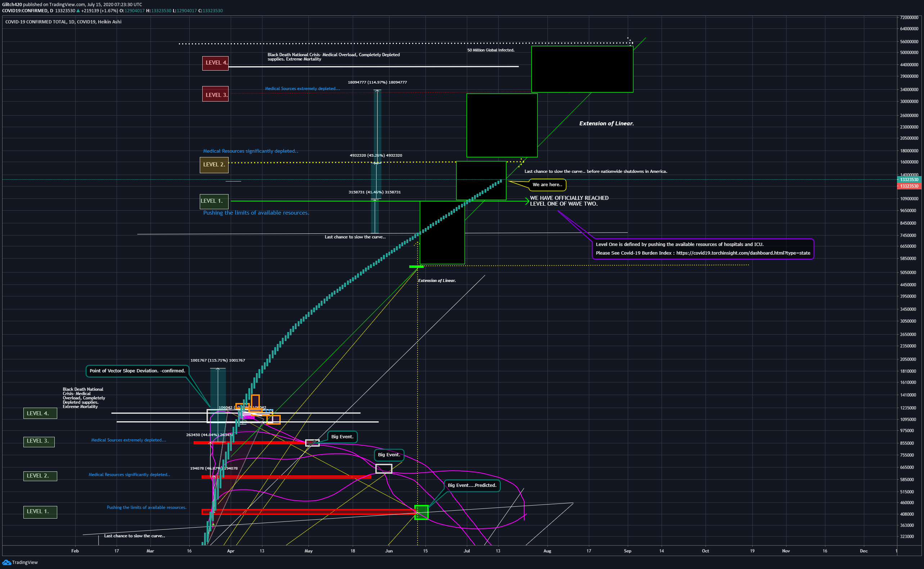Viewport: 924px width, 569px height.
Task: Click the green LEVEL 3. label
Action: point(39,441)
